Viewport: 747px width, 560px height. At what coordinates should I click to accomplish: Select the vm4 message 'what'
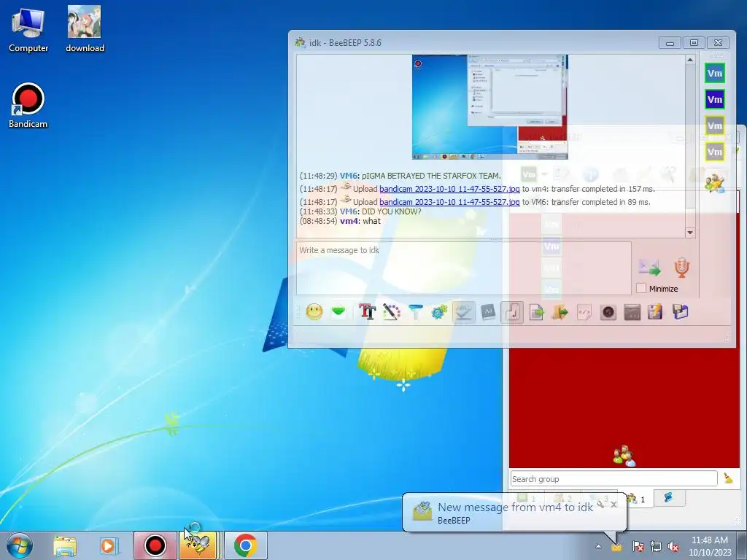[371, 221]
